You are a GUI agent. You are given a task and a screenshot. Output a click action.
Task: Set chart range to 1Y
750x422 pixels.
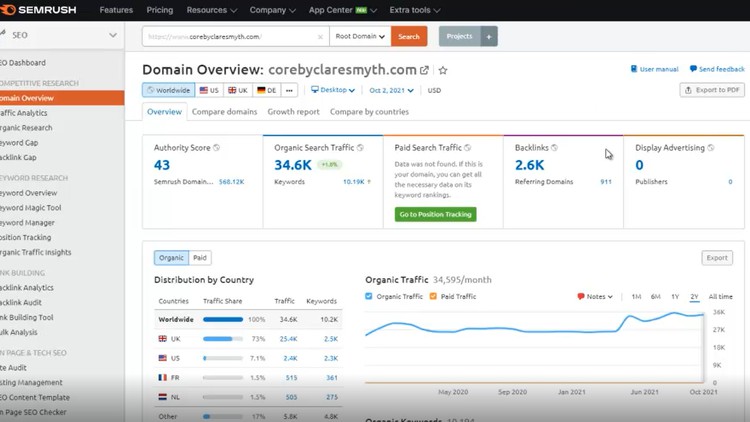coord(675,297)
